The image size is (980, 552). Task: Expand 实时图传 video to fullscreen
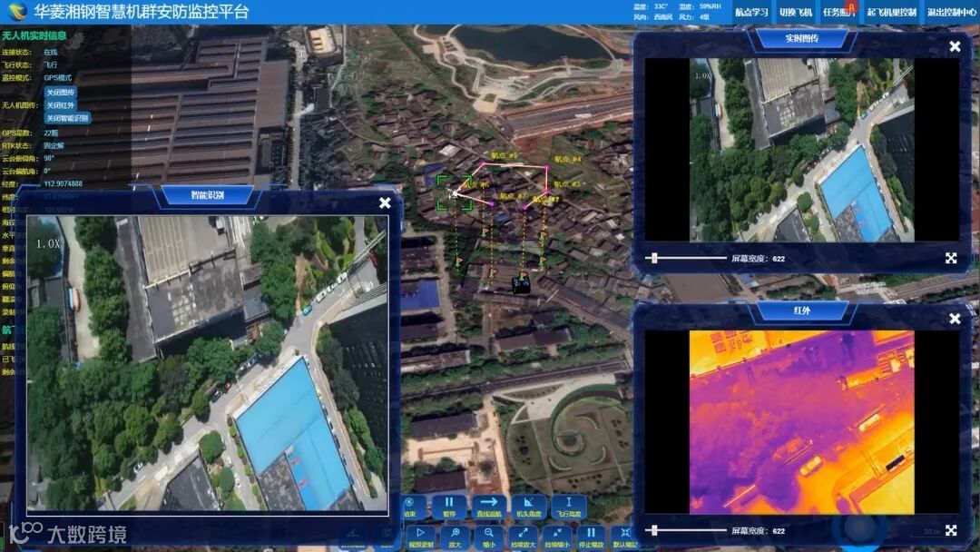coord(951,258)
